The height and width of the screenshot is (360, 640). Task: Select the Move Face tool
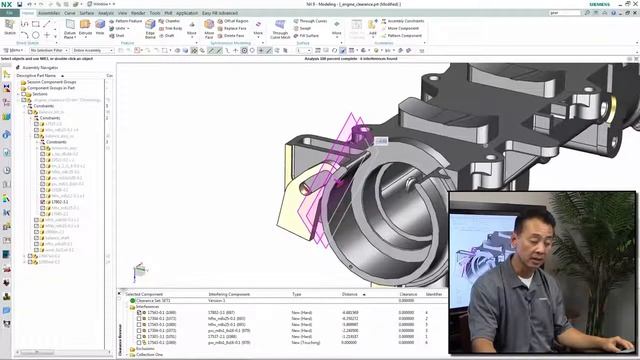(x=209, y=29)
